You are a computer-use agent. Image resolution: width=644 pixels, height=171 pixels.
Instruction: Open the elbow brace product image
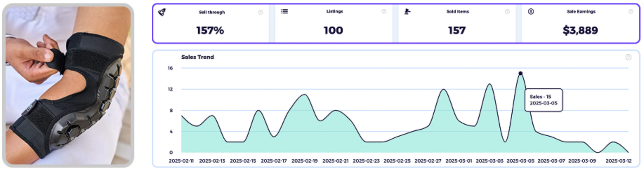click(x=68, y=85)
